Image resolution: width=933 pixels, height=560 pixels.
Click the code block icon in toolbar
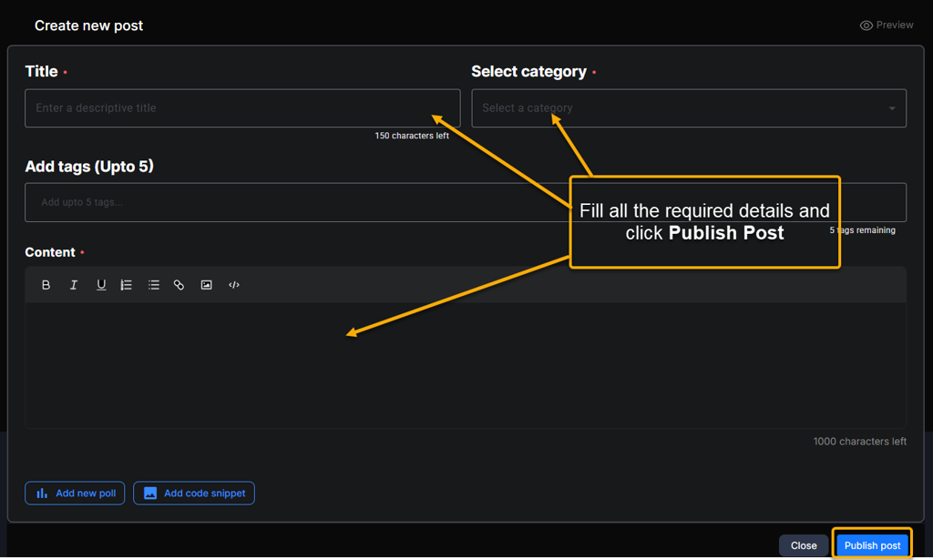[234, 285]
